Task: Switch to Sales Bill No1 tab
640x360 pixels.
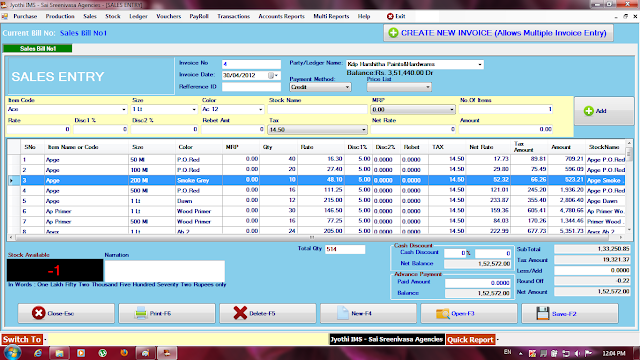Action: click(38, 49)
